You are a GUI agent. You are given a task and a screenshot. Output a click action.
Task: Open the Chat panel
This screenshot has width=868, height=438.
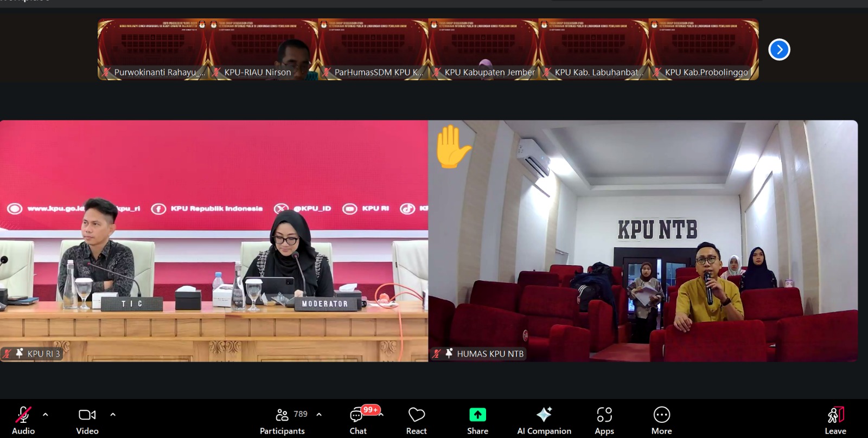[358, 420]
